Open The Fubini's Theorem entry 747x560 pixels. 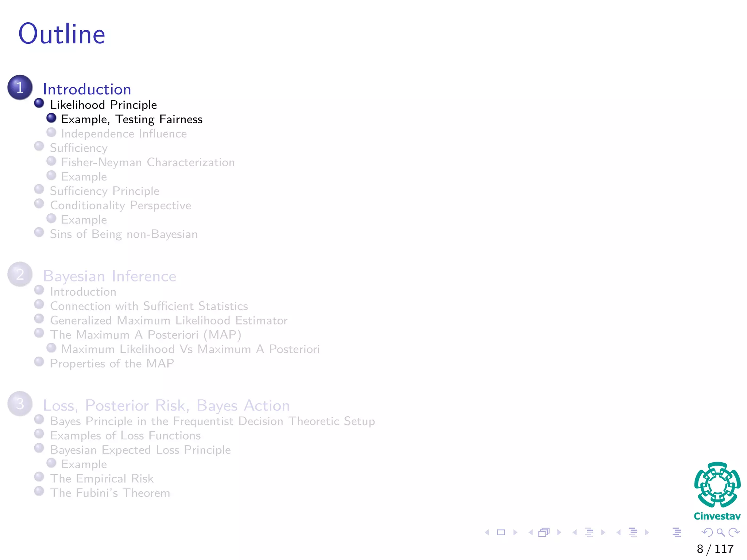110,493
